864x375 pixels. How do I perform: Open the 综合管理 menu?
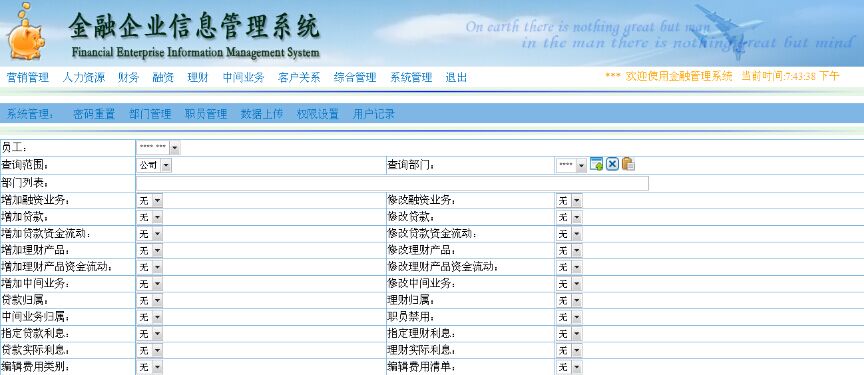click(x=355, y=78)
